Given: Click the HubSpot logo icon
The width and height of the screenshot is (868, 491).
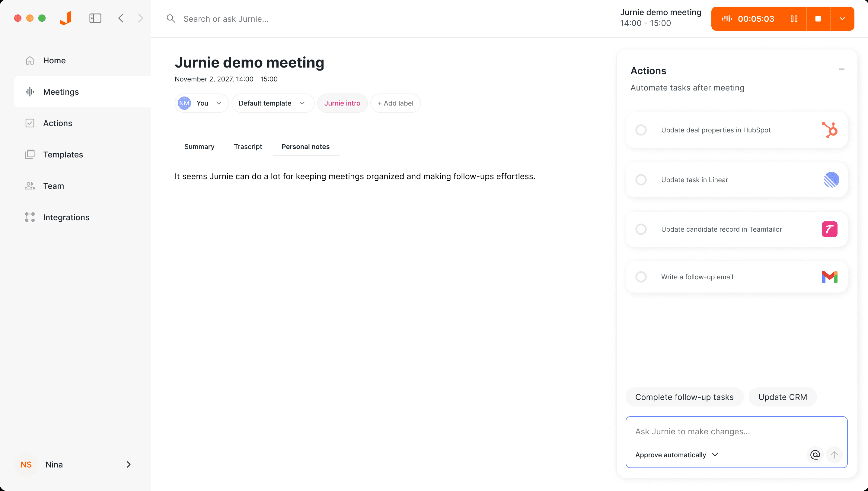Looking at the screenshot, I should [x=830, y=130].
